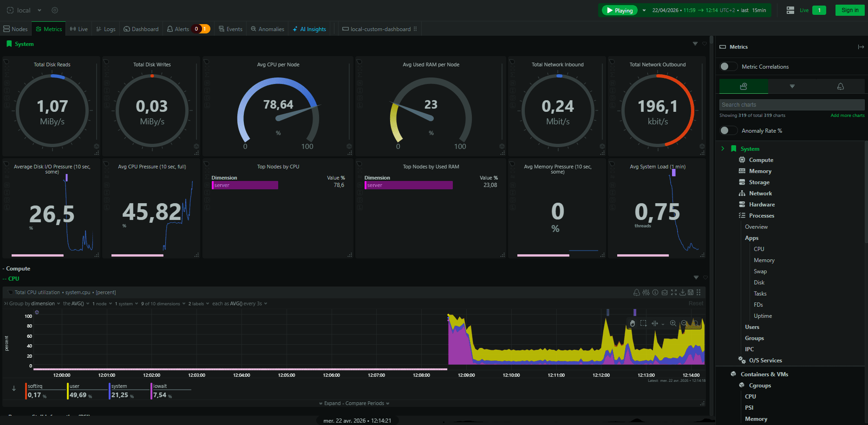Open 9 of 10 dimensions dropdown
This screenshot has height=425, width=868.
pos(163,303)
